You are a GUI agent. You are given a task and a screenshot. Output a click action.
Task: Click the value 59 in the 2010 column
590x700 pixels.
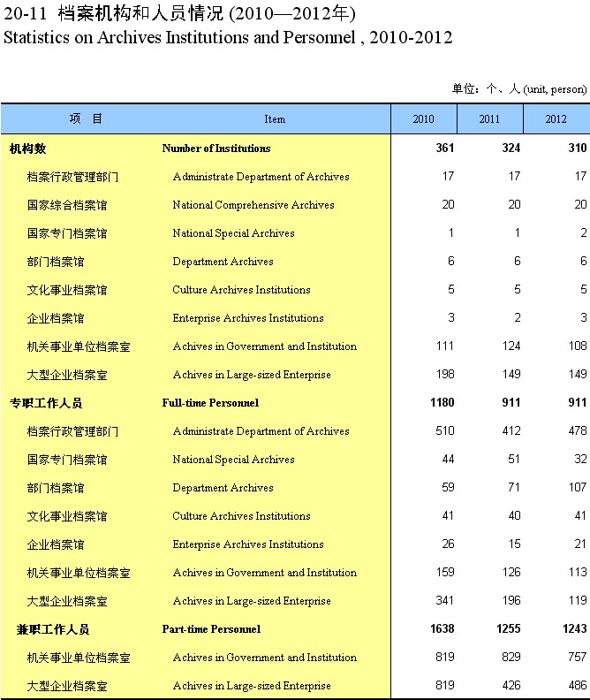tap(448, 488)
